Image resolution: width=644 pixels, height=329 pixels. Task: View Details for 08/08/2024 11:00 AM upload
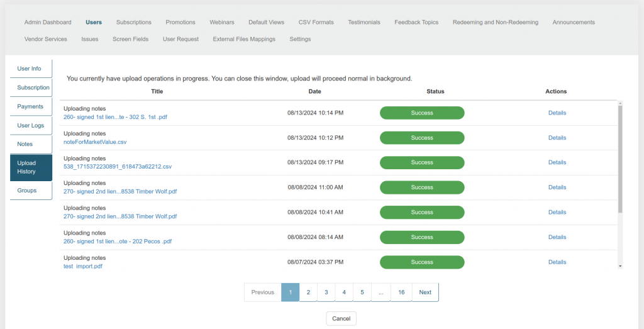[557, 187]
